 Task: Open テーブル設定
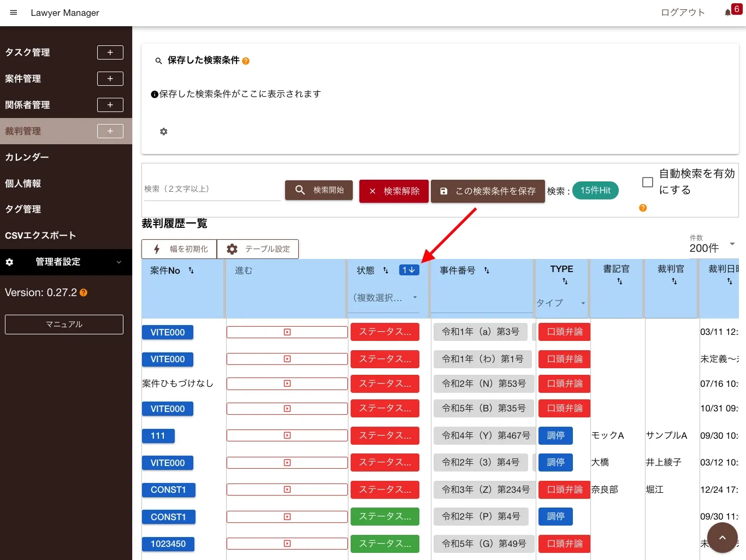click(258, 249)
